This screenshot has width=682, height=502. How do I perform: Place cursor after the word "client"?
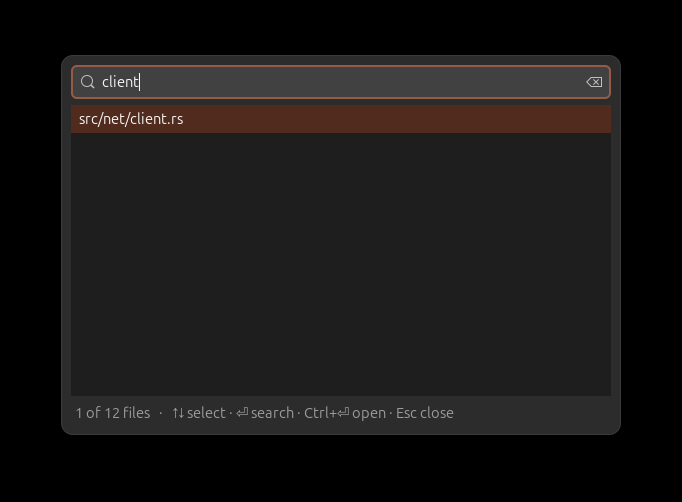tap(139, 82)
